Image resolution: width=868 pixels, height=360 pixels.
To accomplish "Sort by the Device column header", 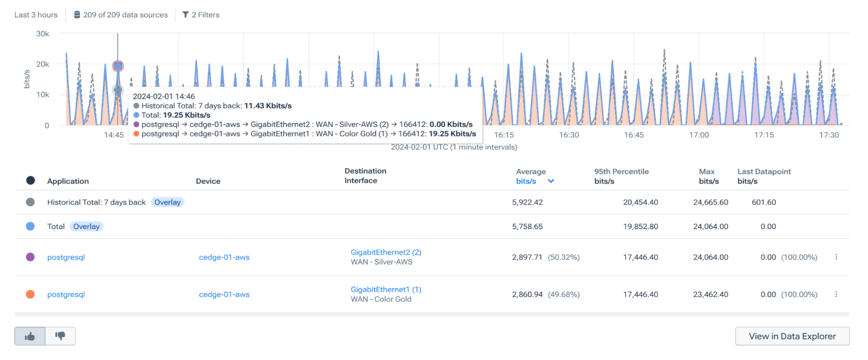I will point(208,181).
